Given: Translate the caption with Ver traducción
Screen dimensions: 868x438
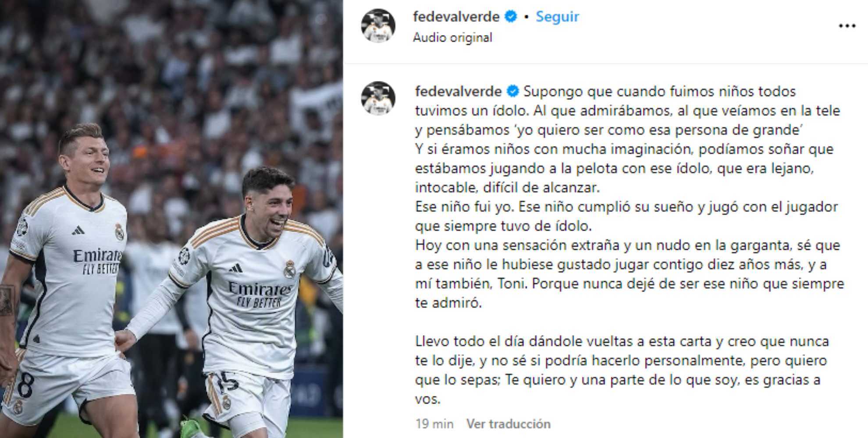Looking at the screenshot, I should point(509,424).
